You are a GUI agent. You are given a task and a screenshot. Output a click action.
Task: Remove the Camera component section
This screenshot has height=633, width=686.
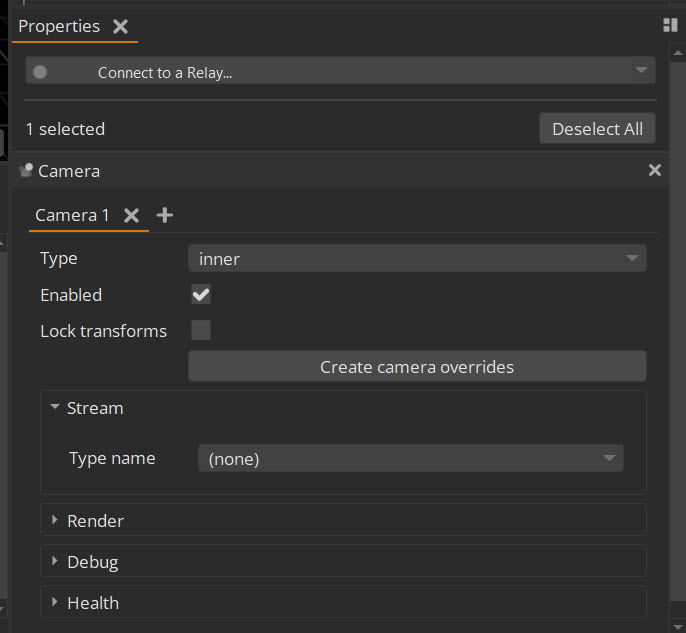(655, 171)
